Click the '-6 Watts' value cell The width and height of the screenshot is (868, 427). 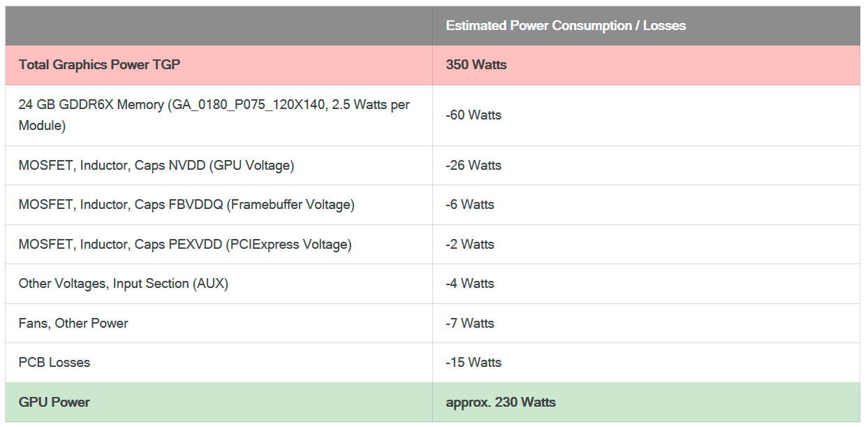(470, 205)
